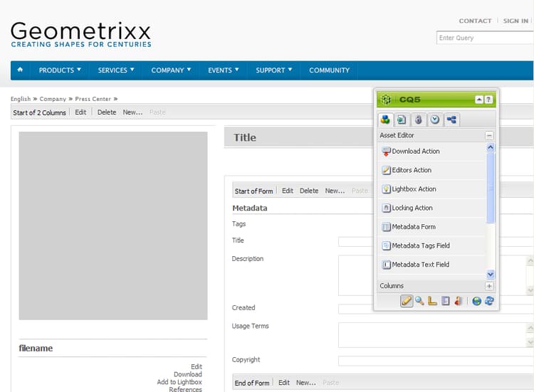Click the Description text area
This screenshot has height=392, width=534.
pyautogui.click(x=436, y=275)
